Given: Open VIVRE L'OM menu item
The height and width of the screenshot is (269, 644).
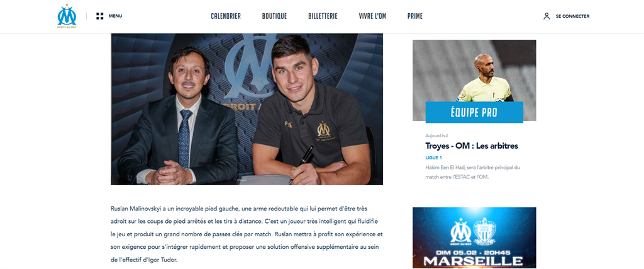Looking at the screenshot, I should (372, 16).
